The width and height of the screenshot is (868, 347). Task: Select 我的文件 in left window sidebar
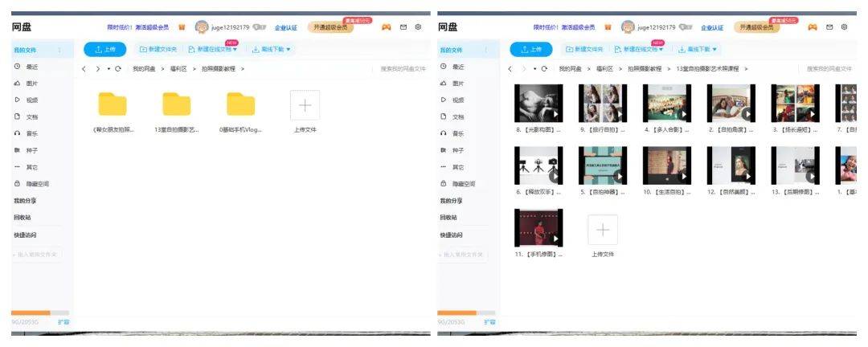43,51
